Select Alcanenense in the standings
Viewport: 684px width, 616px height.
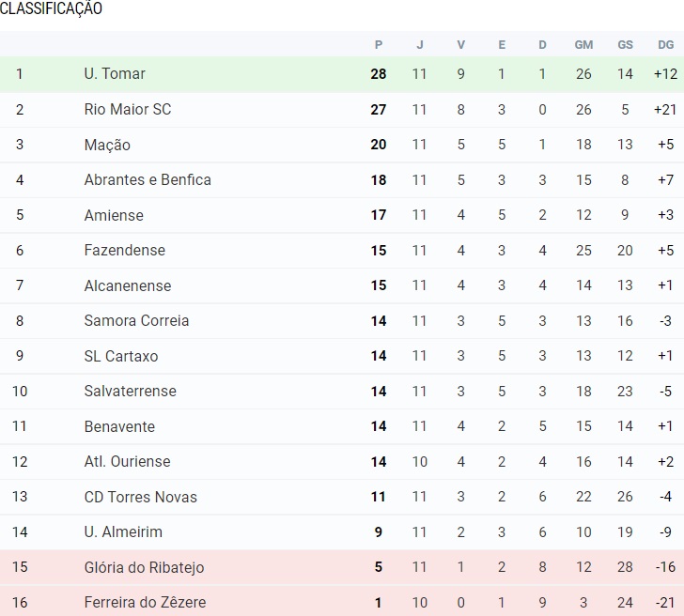click(128, 285)
